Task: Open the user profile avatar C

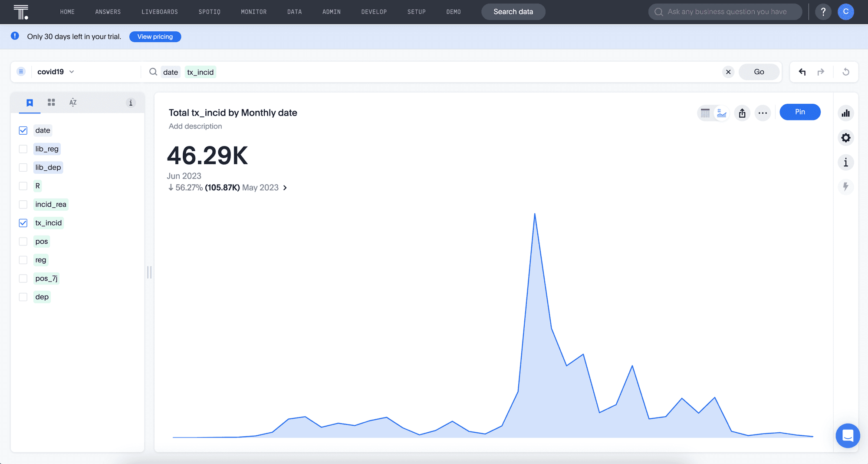Action: coord(845,12)
